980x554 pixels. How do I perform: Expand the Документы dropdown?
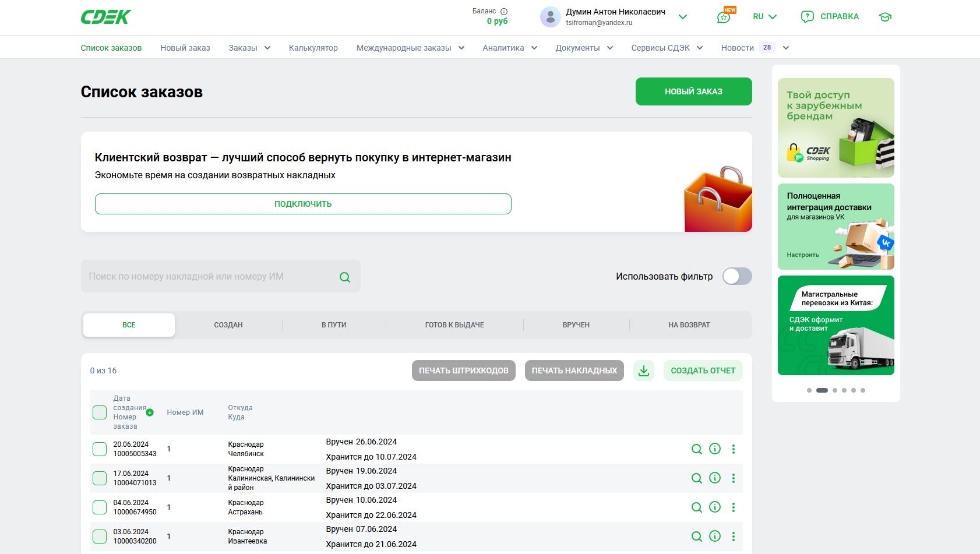click(x=584, y=48)
